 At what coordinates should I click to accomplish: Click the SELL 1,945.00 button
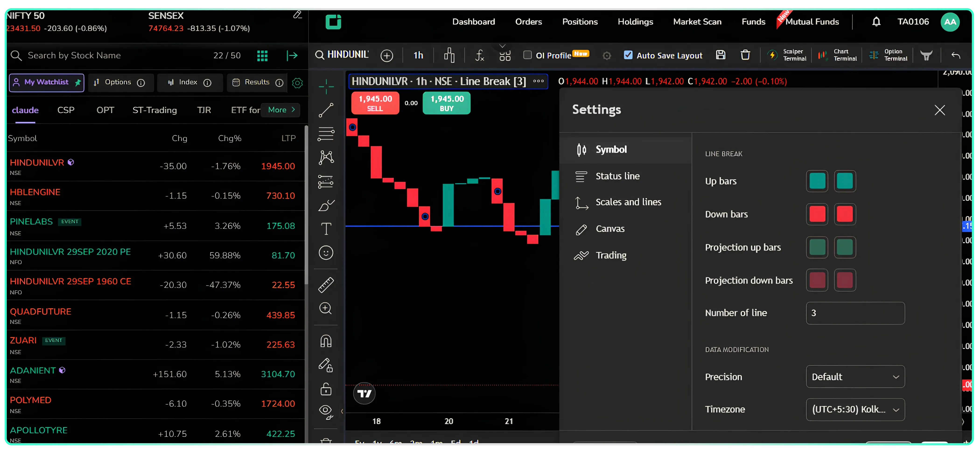(x=375, y=103)
